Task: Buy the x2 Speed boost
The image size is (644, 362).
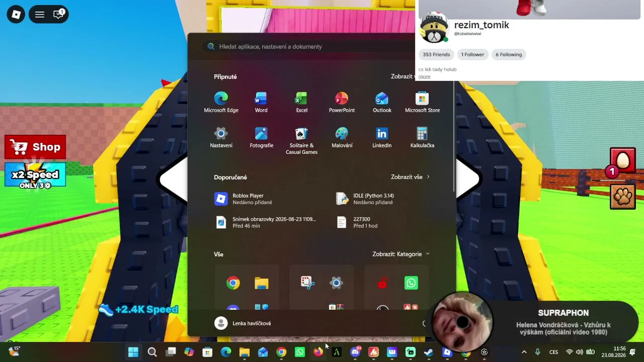Action: pyautogui.click(x=35, y=175)
